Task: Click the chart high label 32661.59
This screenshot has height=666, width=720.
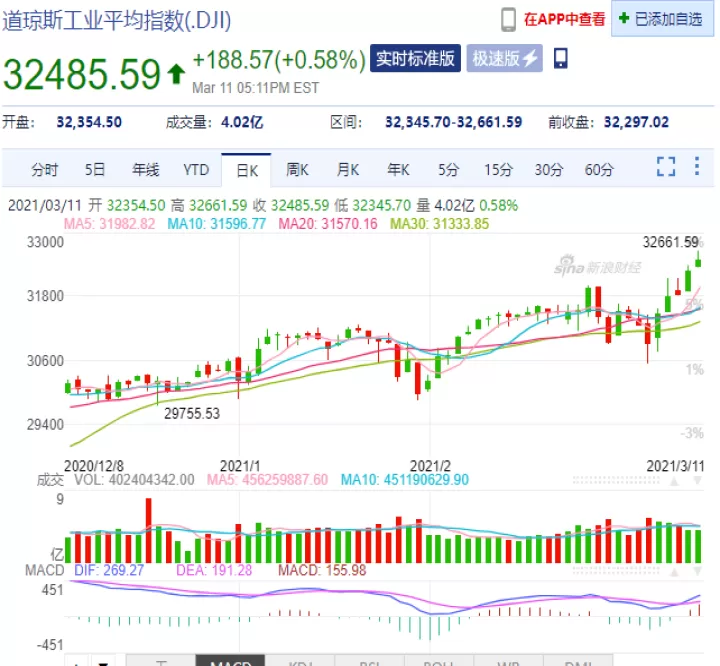Action: [670, 242]
